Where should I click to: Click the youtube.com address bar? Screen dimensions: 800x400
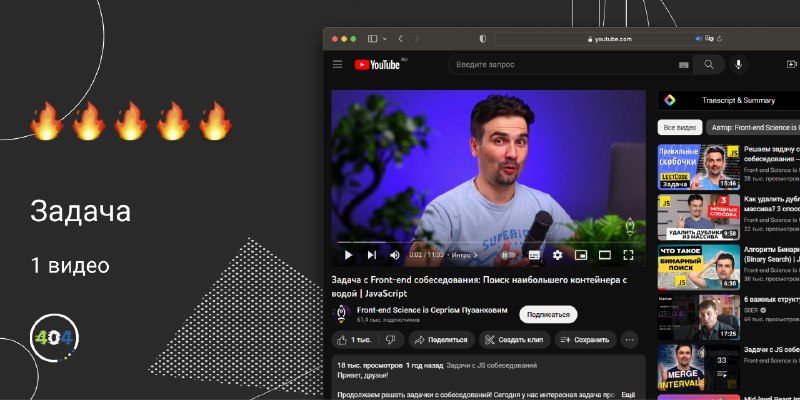(x=610, y=39)
